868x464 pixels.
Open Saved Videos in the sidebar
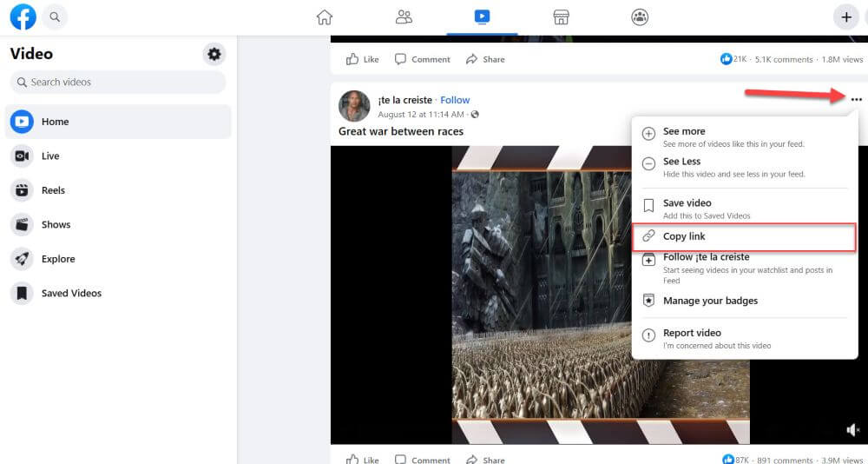[x=118, y=293]
